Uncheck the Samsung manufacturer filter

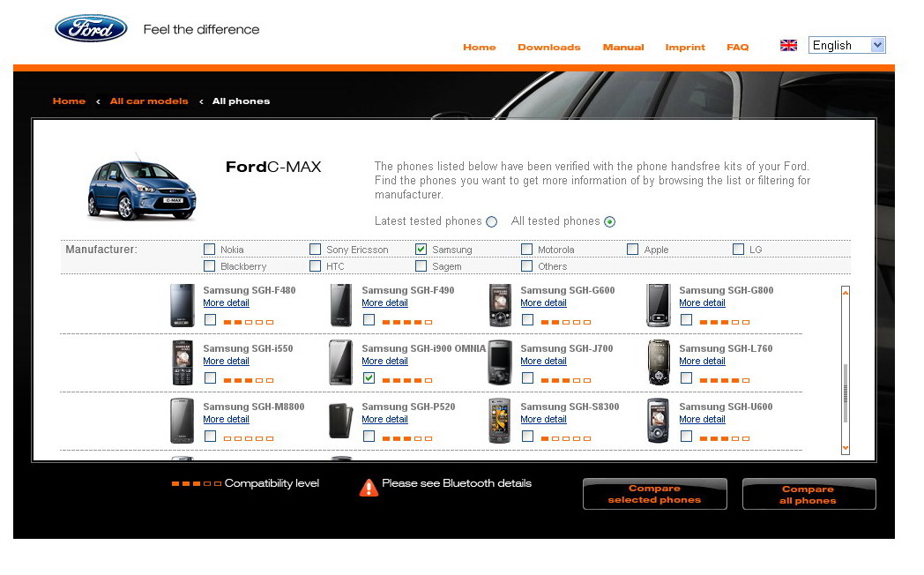tap(421, 250)
